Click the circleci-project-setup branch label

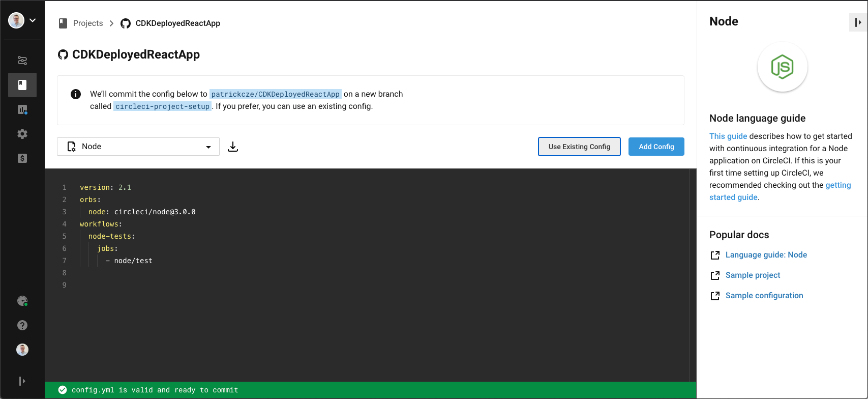pos(163,106)
